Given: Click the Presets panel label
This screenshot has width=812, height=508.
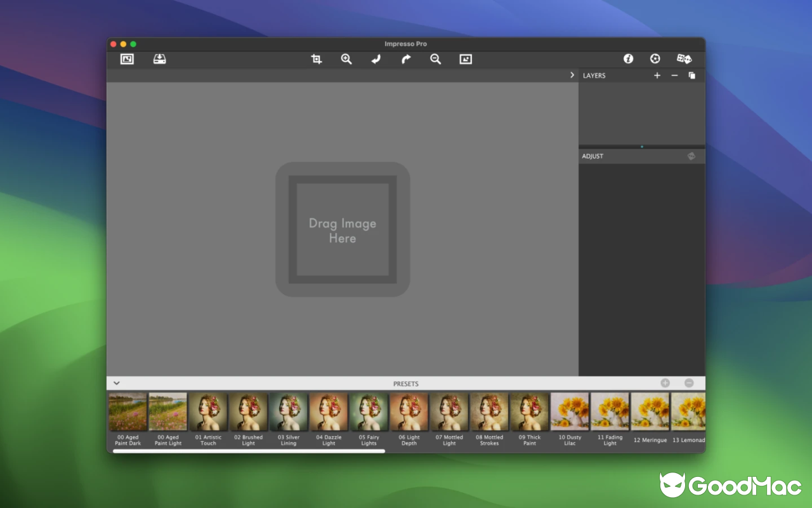Looking at the screenshot, I should coord(405,384).
